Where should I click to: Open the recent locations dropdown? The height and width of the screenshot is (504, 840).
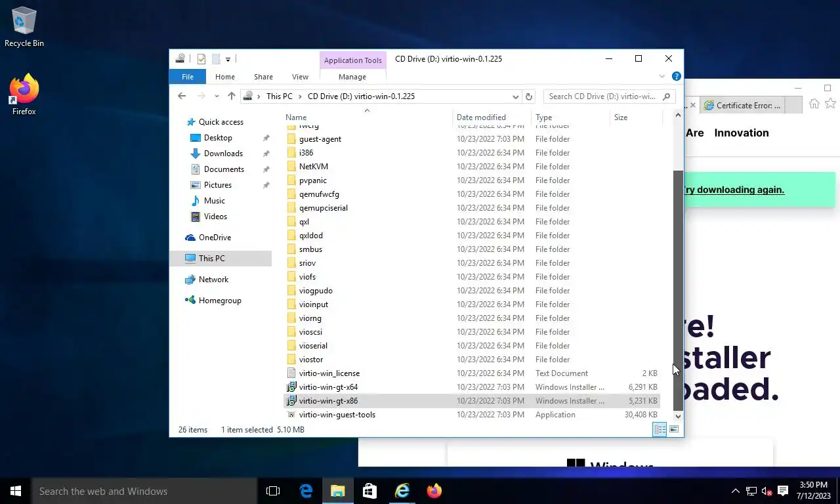(217, 96)
